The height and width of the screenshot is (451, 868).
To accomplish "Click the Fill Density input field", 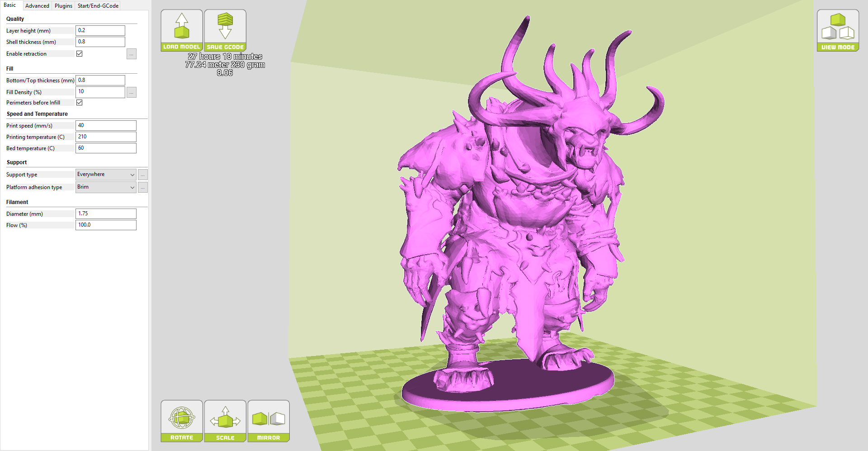I will coord(100,91).
